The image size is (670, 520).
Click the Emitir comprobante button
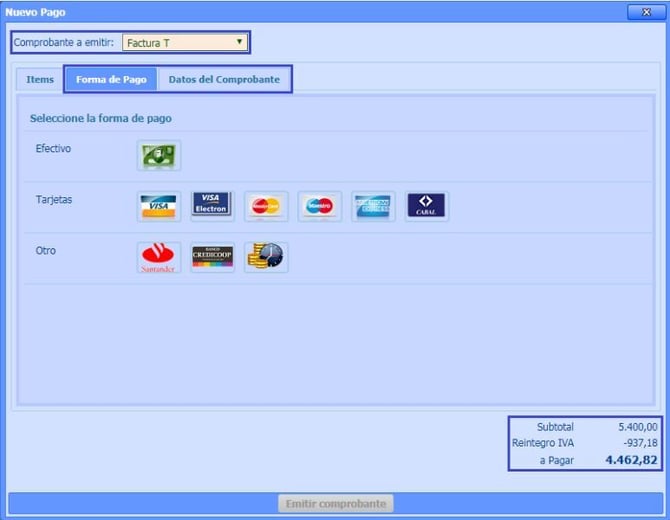pyautogui.click(x=336, y=504)
